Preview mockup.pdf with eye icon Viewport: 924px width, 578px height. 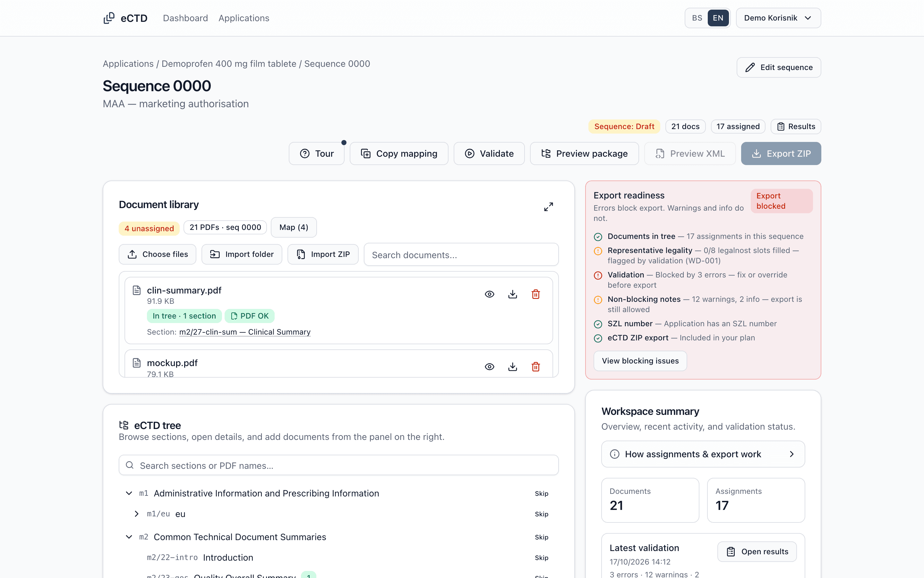point(490,367)
